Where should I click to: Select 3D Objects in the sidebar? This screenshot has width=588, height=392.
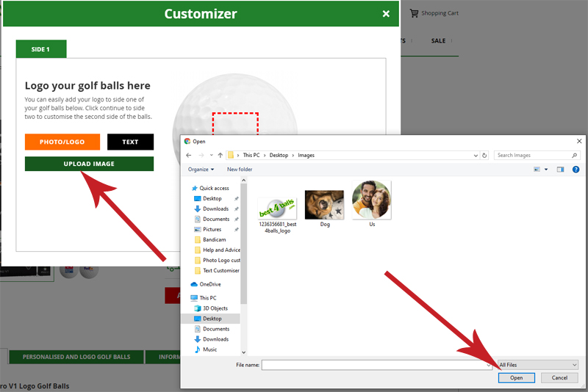point(215,308)
